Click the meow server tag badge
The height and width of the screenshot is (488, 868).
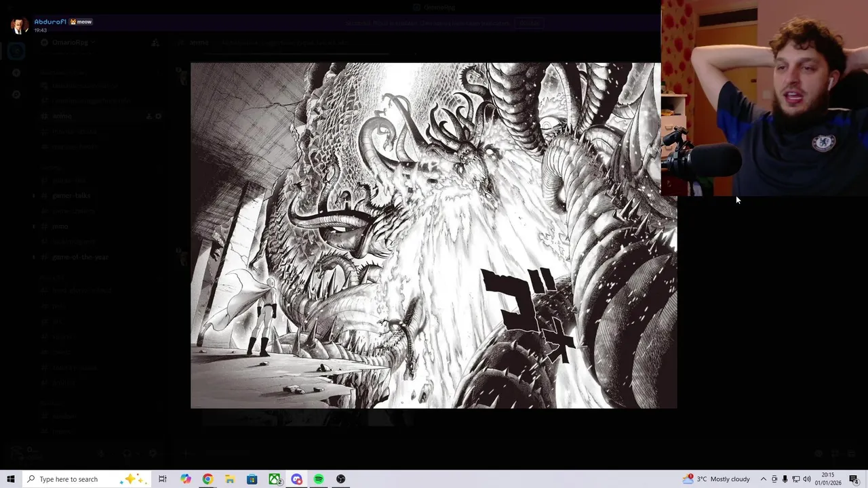[x=81, y=22]
